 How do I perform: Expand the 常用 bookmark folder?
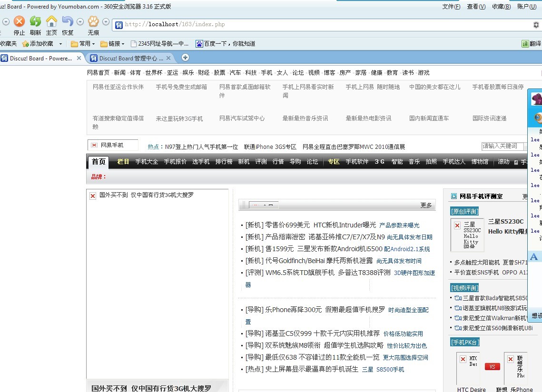point(83,44)
